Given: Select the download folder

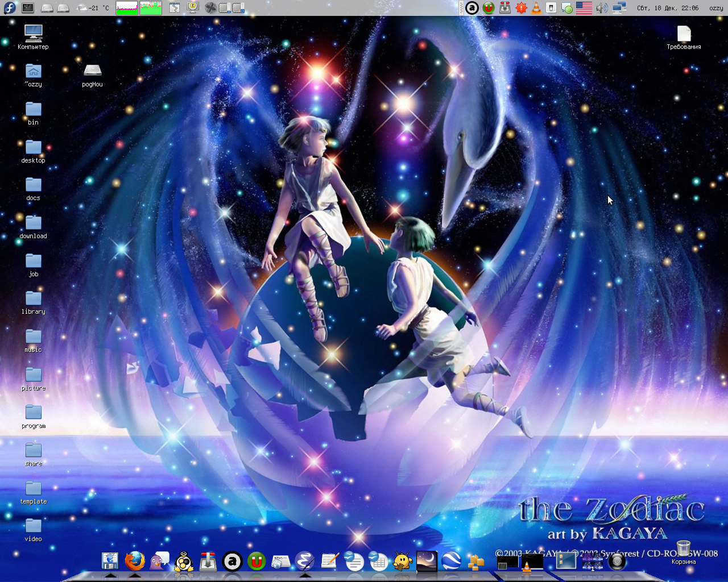Looking at the screenshot, I should [x=33, y=227].
